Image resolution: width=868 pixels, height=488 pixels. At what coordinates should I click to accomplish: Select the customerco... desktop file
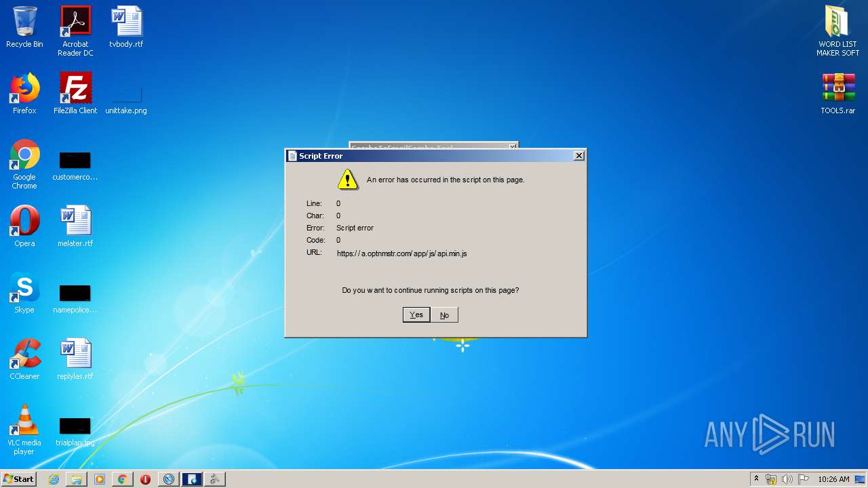point(75,167)
